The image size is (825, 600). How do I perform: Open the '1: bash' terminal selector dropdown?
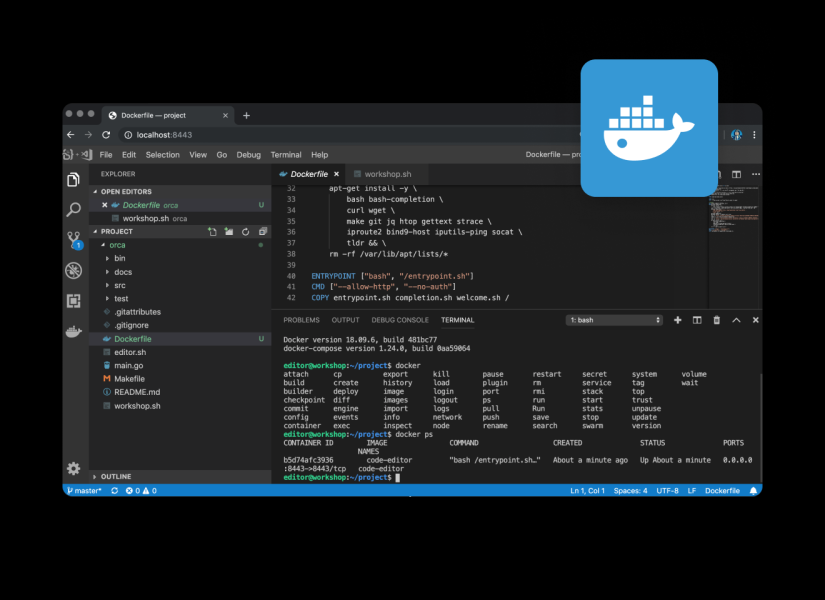[613, 319]
